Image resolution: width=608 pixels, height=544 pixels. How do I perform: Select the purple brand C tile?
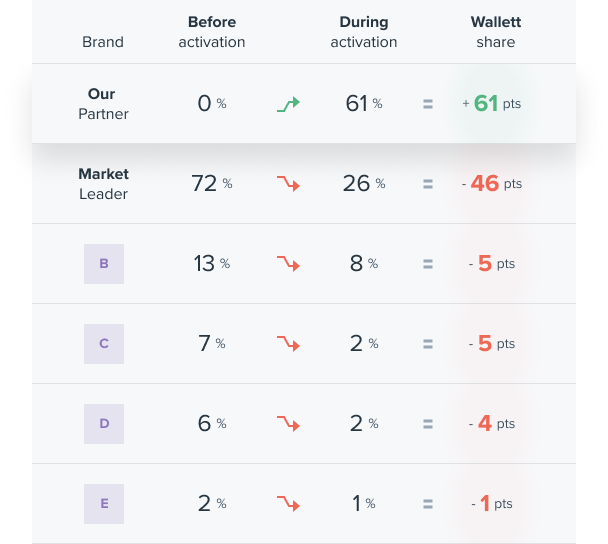pyautogui.click(x=104, y=344)
